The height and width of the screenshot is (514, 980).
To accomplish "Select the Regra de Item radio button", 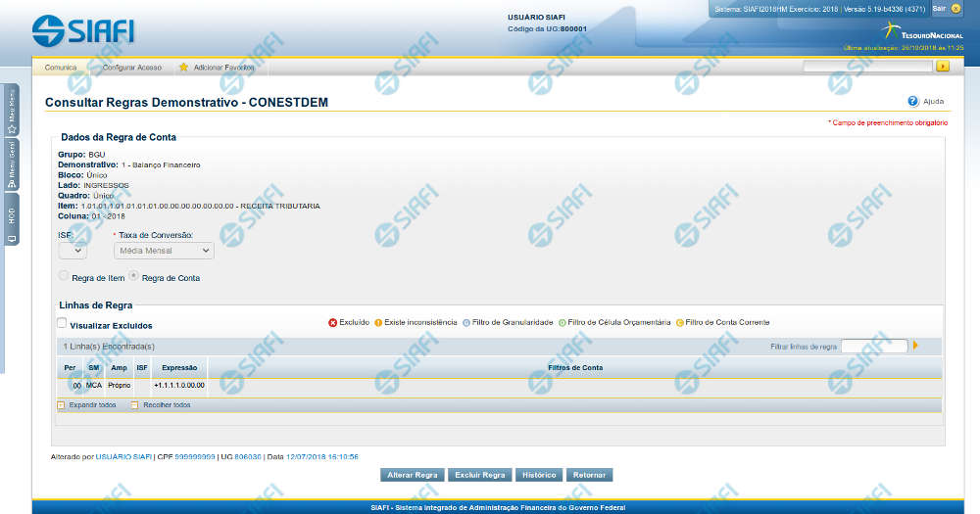I will coord(65,277).
